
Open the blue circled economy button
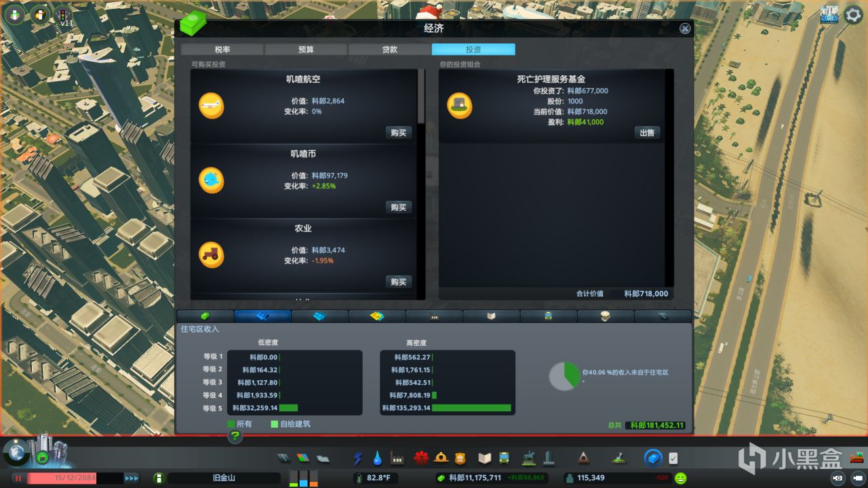(652, 459)
